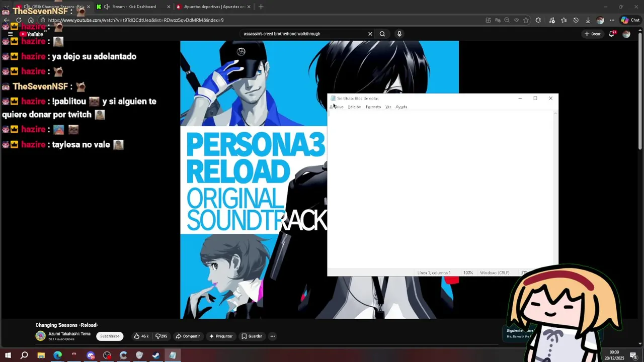The image size is (644, 362).
Task: Click the 100% zoom status in Notepad
Action: point(468,273)
